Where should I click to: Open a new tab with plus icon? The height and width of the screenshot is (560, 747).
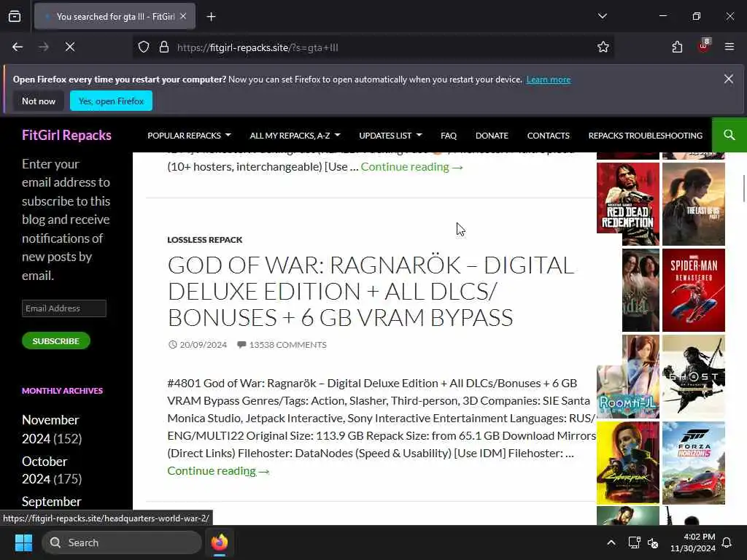coord(211,17)
